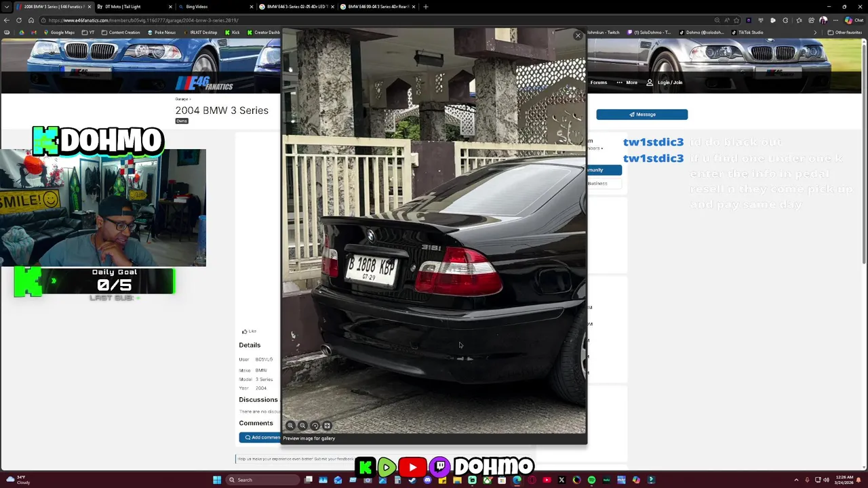
Task: Open Opera from the taskbar
Action: click(532, 480)
